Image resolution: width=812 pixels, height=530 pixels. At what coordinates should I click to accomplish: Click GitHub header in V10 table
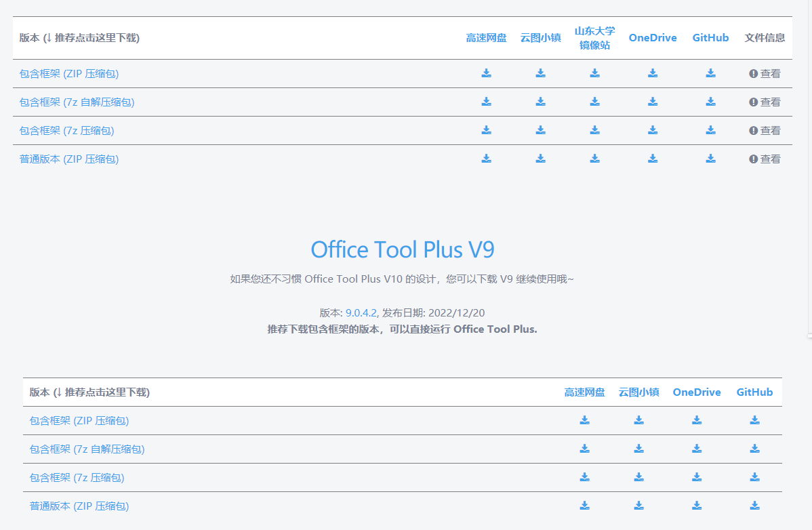point(710,38)
